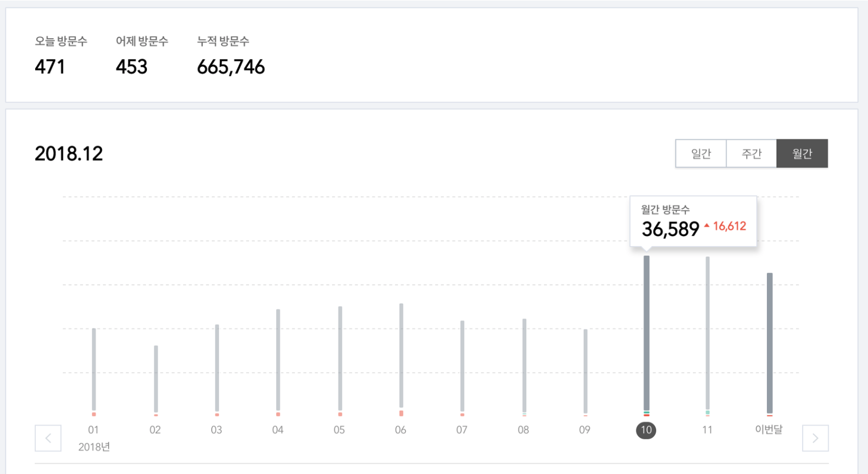Select the bar for month 07
The image size is (868, 474).
pos(462,366)
